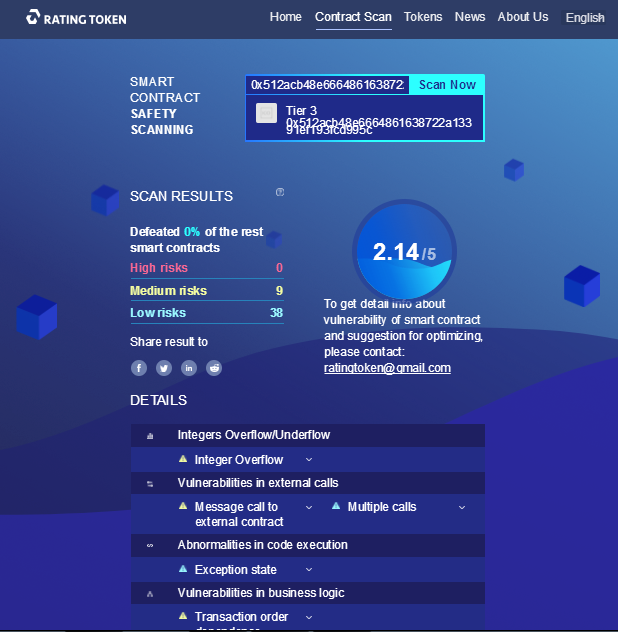Click the business logic vulnerabilities category icon
This screenshot has width=618, height=632.
click(150, 594)
